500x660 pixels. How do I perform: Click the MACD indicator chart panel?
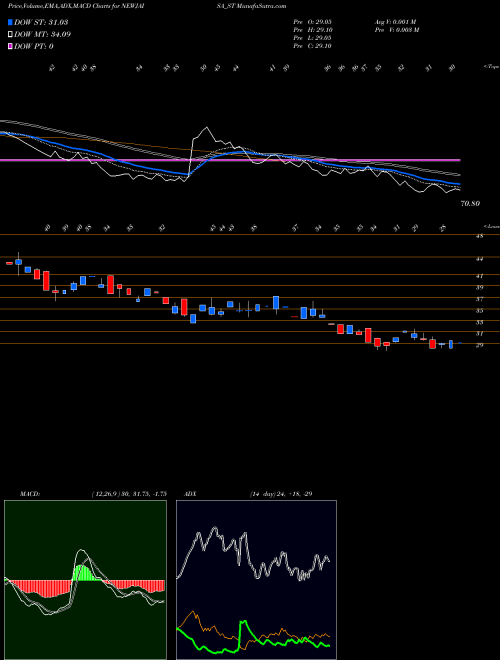click(x=85, y=580)
